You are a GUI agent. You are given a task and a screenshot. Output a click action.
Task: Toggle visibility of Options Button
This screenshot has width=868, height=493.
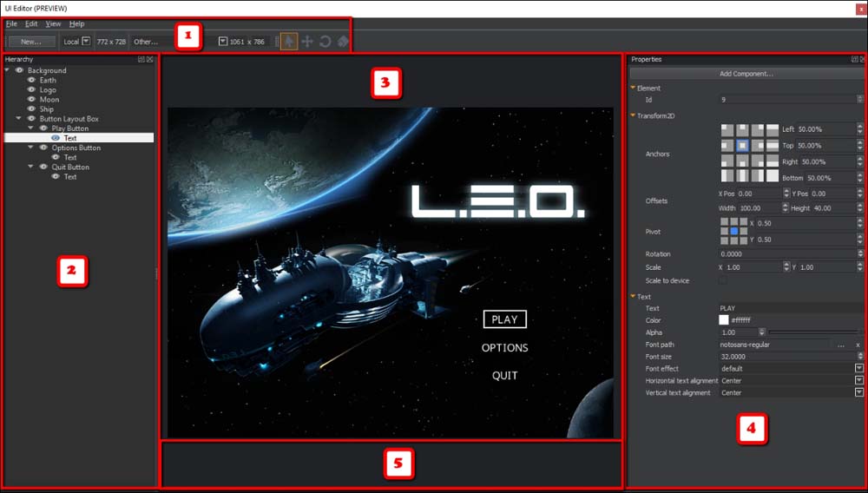(x=43, y=148)
